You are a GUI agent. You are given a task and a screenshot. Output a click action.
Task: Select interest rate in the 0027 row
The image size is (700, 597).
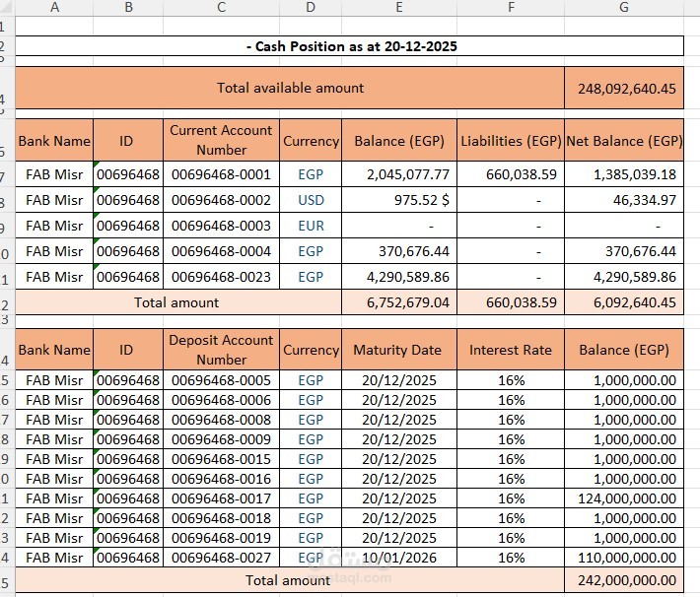[x=511, y=558]
